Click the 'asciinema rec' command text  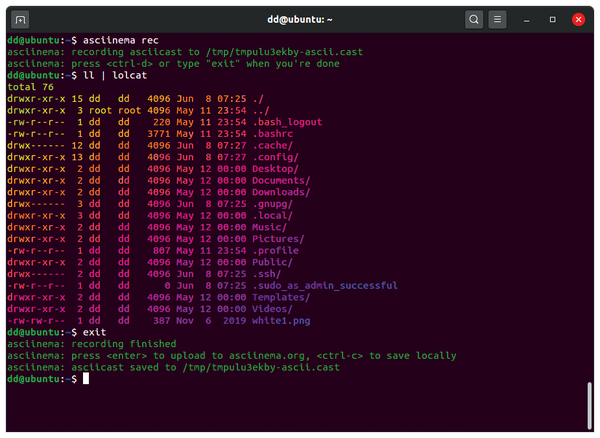121,40
